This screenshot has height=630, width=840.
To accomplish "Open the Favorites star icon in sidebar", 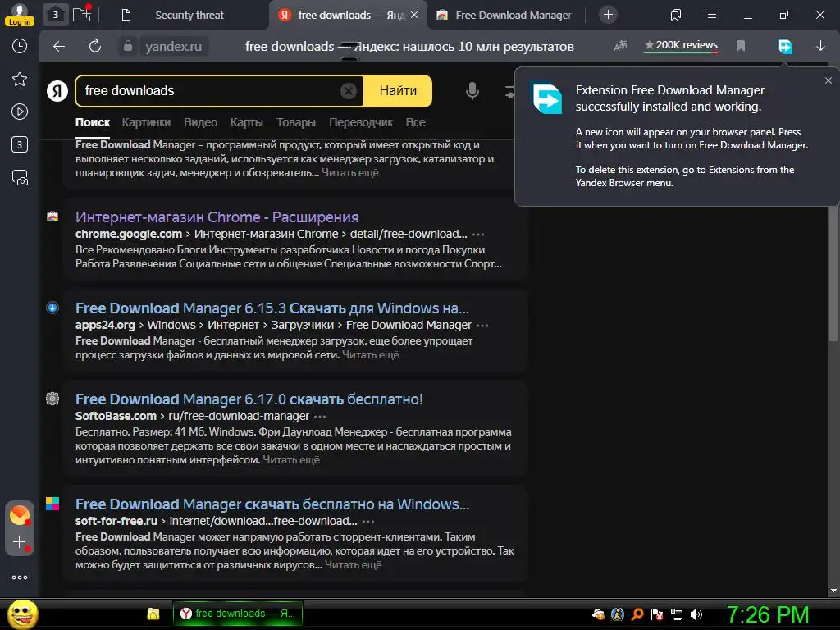I will tap(20, 80).
